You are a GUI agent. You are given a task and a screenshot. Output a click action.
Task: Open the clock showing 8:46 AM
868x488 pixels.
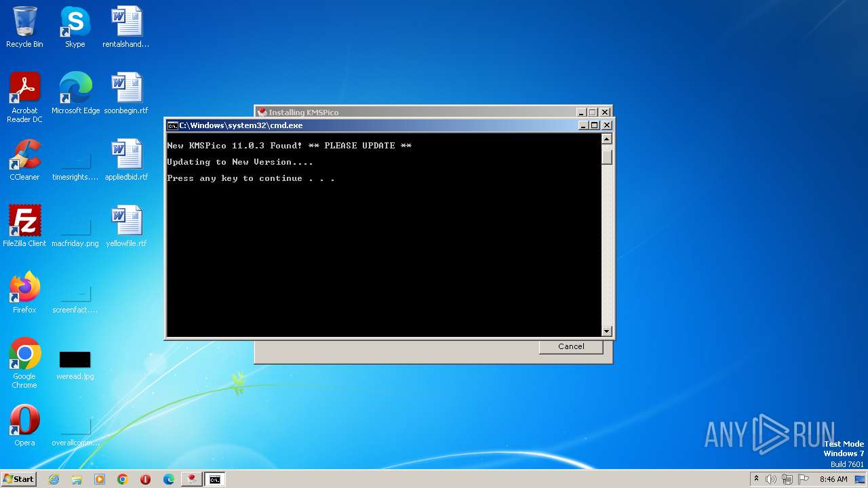click(833, 479)
